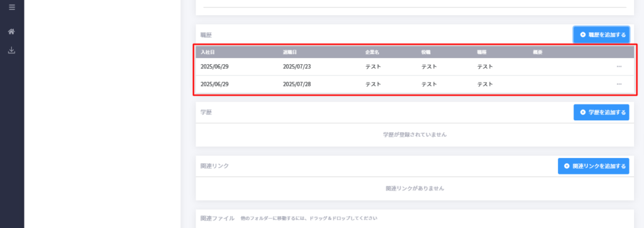Click the plus icon on 職歴を追加する
This screenshot has height=228, width=644.
[583, 35]
